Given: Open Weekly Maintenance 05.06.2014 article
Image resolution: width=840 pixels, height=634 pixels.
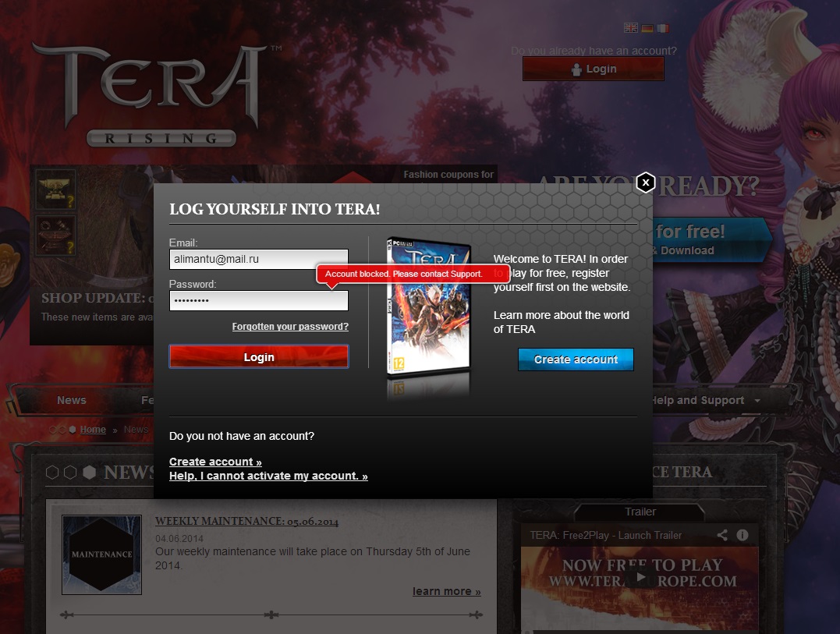Looking at the screenshot, I should [247, 521].
